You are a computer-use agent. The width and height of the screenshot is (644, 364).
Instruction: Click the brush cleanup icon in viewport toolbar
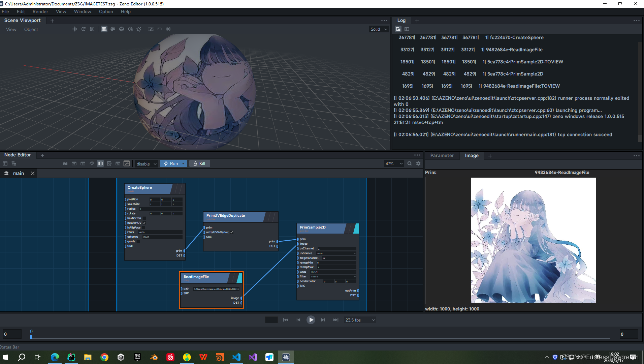coord(139,29)
